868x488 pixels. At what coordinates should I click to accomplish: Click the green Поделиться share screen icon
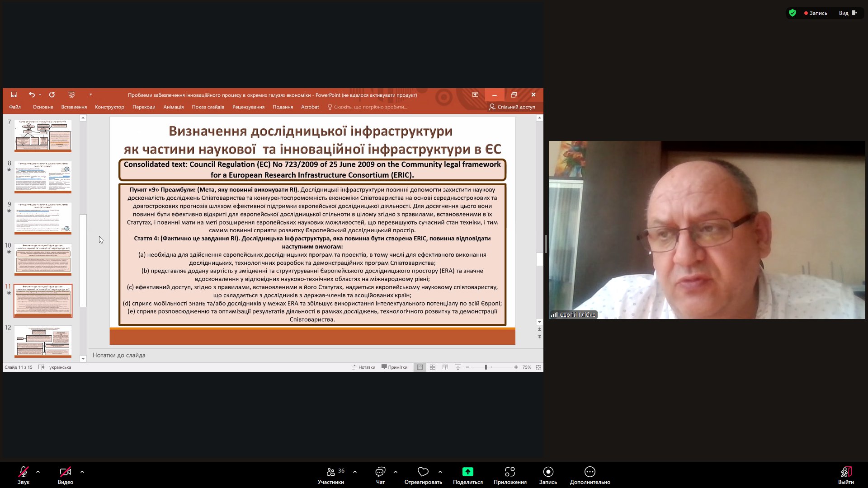467,472
